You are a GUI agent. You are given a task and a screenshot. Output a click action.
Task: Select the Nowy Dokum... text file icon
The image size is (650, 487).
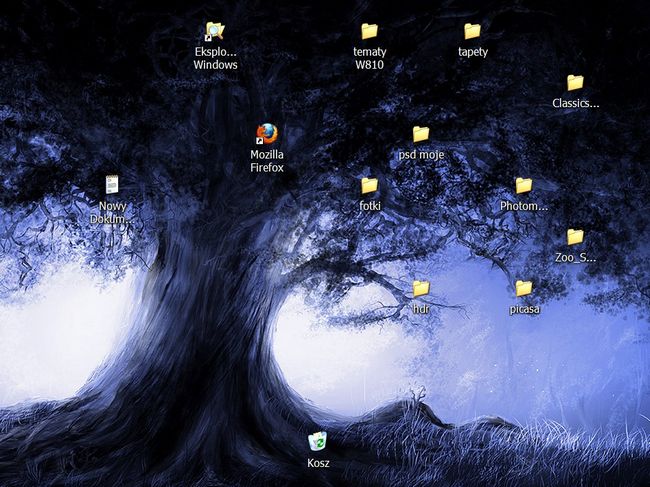[x=112, y=185]
